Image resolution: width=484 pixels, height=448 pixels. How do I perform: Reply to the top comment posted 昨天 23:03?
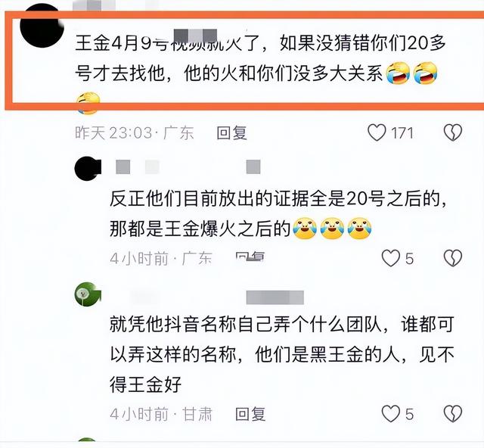(x=231, y=133)
